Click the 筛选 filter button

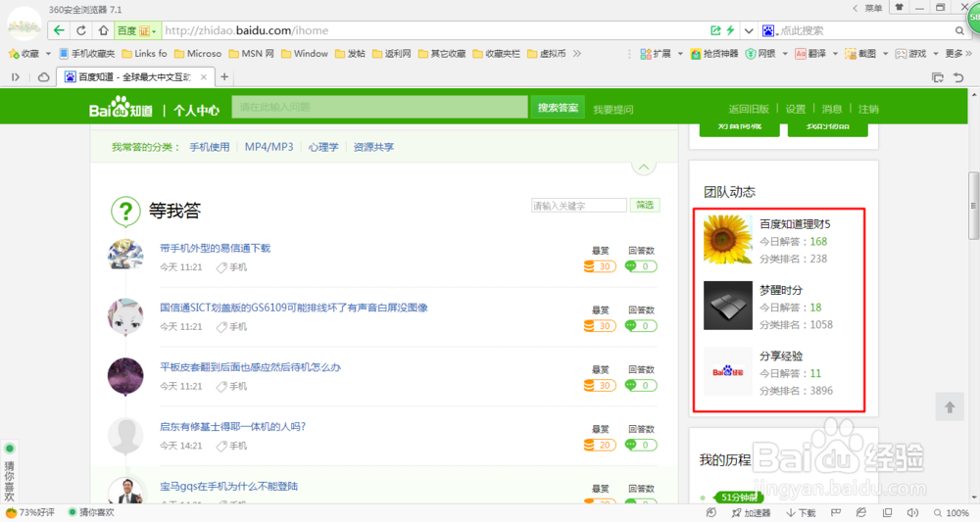point(645,205)
